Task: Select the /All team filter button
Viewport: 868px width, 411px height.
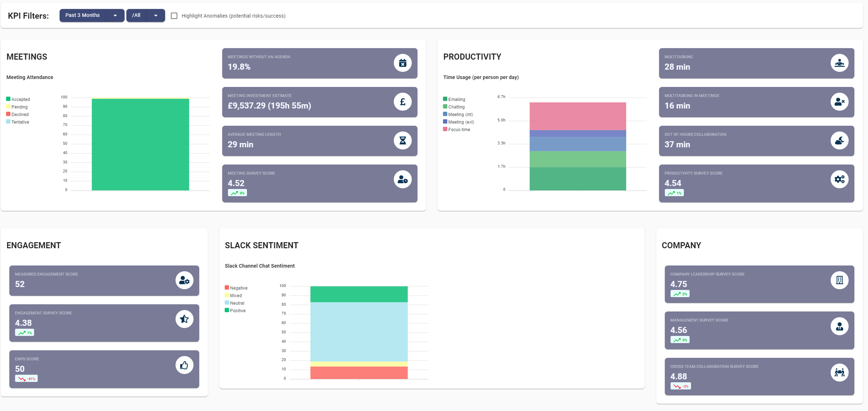Action: click(136, 15)
